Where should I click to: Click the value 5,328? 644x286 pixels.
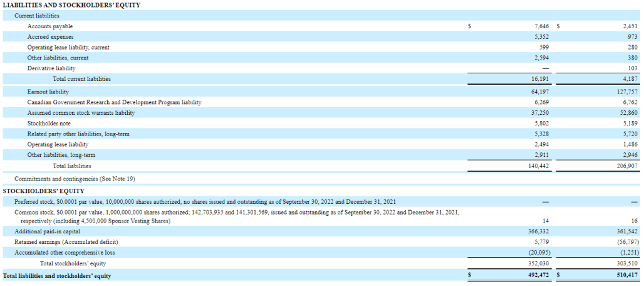click(x=541, y=134)
